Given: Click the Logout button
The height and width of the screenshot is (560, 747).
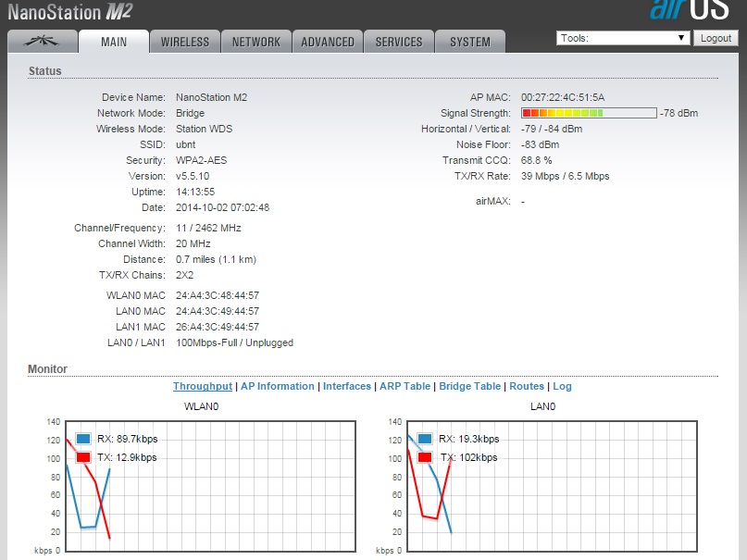Looking at the screenshot, I should tap(716, 38).
